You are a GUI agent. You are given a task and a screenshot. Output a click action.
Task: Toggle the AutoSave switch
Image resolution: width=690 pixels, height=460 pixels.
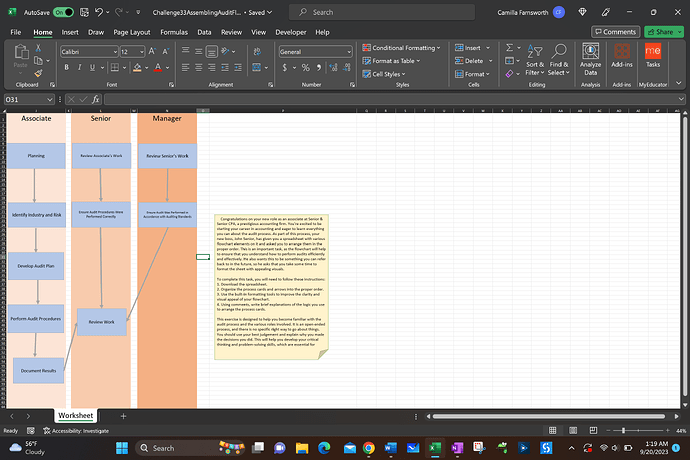pyautogui.click(x=63, y=12)
